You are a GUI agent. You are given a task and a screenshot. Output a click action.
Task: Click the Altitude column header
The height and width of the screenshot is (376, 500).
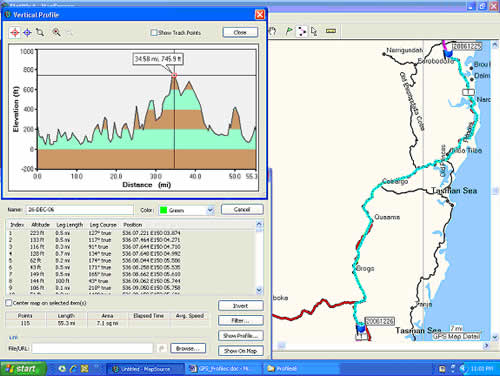(x=40, y=224)
